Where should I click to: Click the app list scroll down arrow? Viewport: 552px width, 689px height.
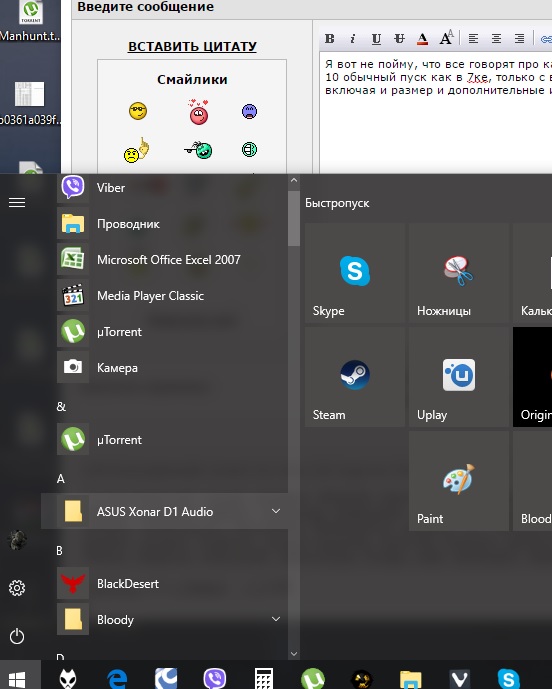point(294,654)
